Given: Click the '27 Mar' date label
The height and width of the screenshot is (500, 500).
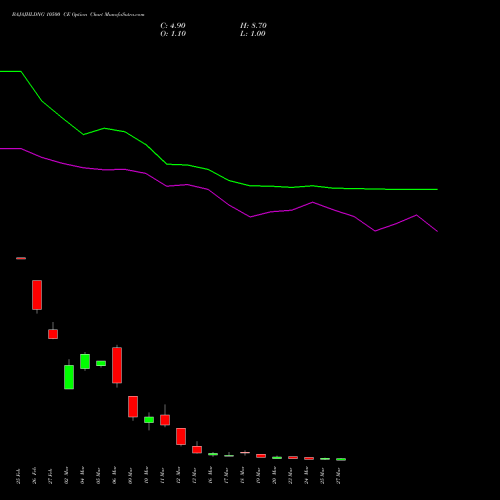Looking at the screenshot, I should [x=338, y=475].
